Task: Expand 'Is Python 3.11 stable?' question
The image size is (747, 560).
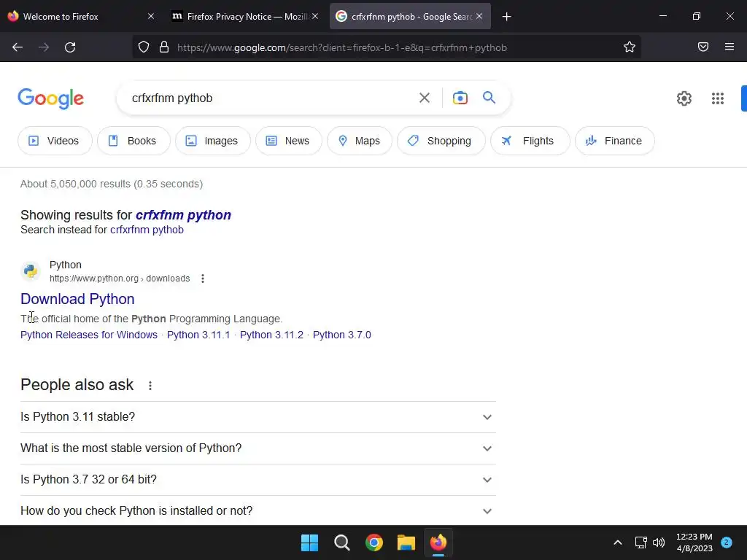Action: [x=258, y=417]
